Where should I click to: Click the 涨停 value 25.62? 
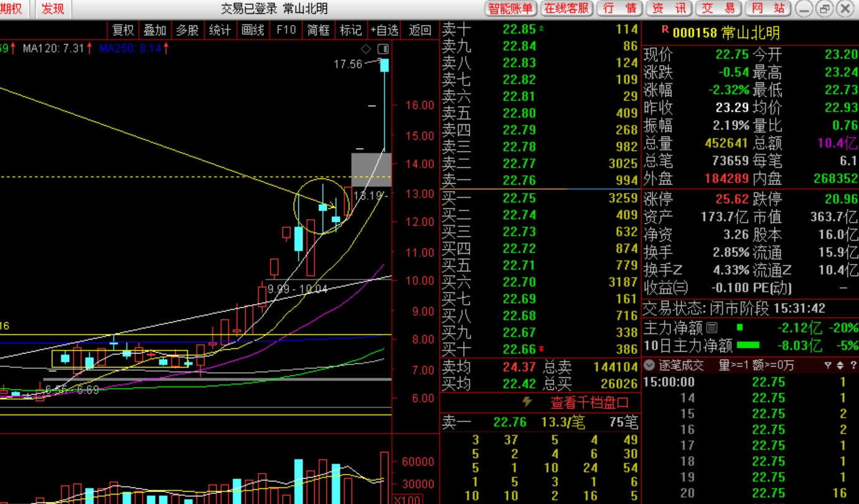732,200
